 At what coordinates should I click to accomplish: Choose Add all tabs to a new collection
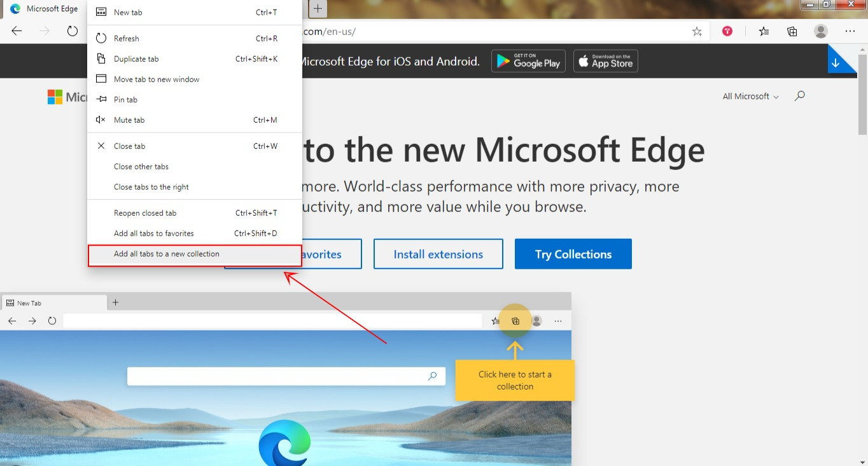tap(167, 253)
